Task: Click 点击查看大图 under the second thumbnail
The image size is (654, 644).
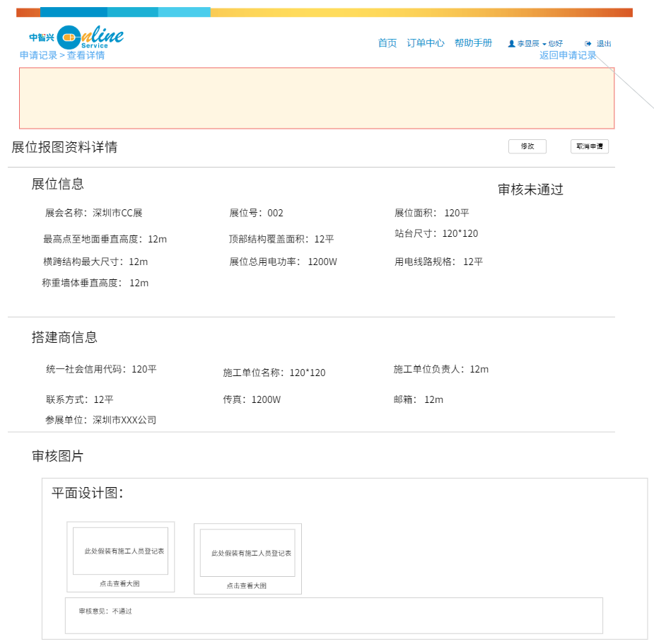Action: coord(247,585)
